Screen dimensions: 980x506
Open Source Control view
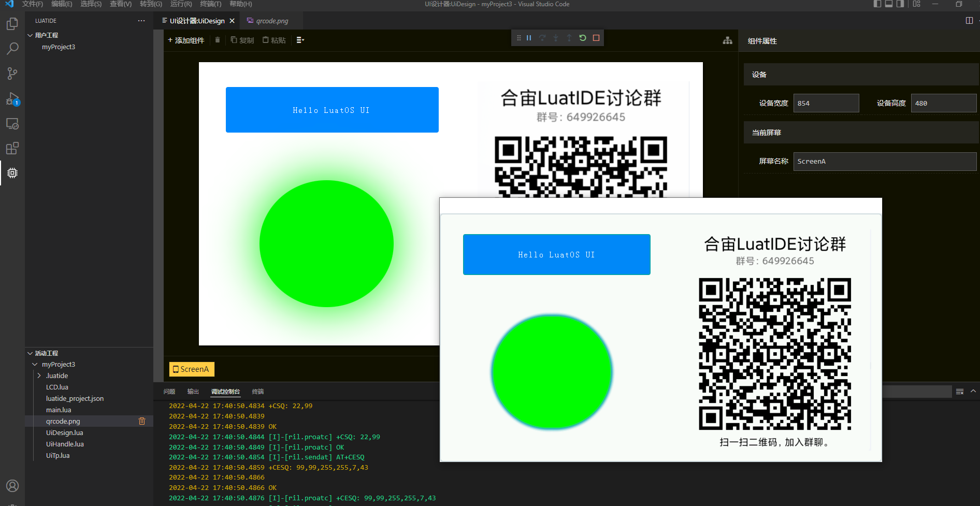pyautogui.click(x=12, y=74)
